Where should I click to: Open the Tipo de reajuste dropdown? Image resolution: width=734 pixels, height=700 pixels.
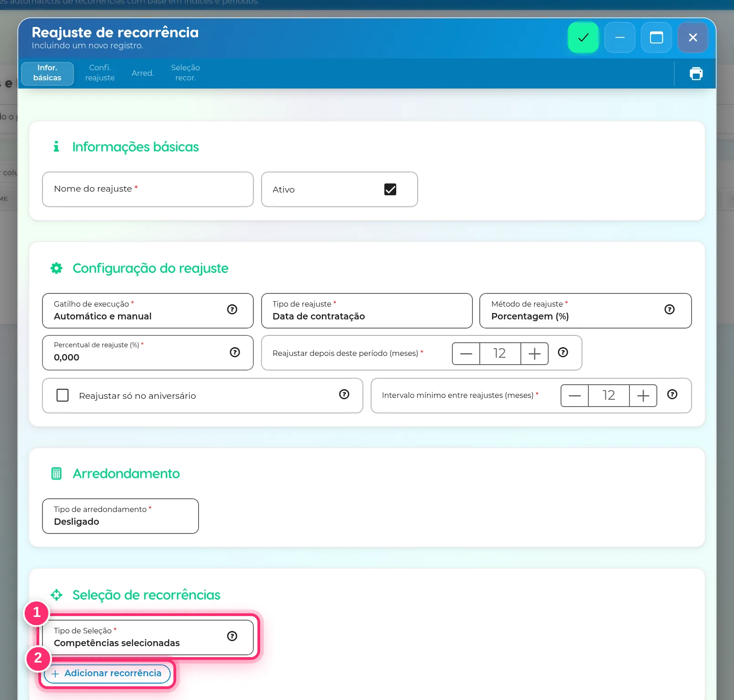367,311
